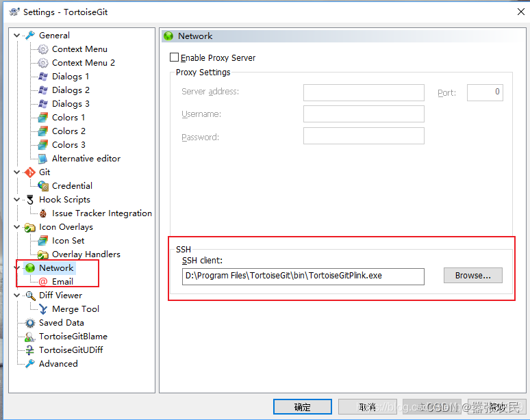Click the proxy Password field
530x420 pixels.
364,135
